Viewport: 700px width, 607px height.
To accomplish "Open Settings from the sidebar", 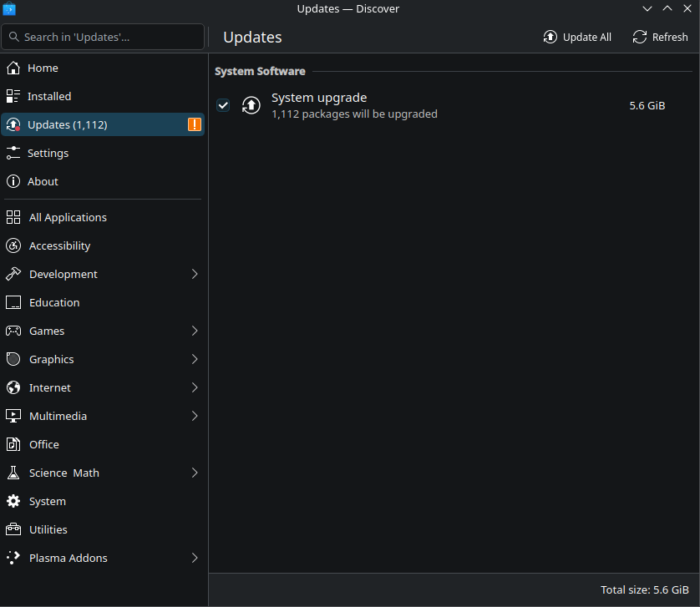I will coord(103,153).
